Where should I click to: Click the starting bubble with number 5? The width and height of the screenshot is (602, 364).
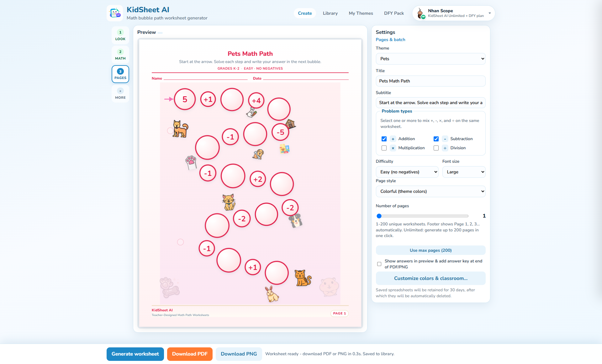point(185,99)
